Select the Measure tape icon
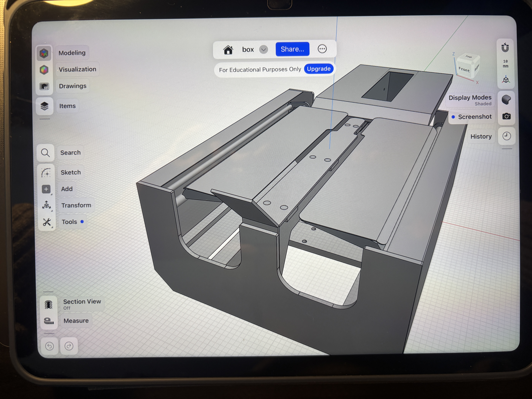532x399 pixels. coord(49,321)
